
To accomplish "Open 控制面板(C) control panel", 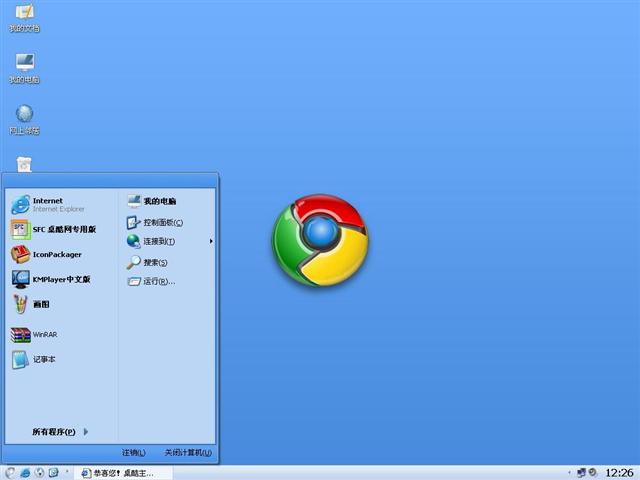I will [x=154, y=222].
